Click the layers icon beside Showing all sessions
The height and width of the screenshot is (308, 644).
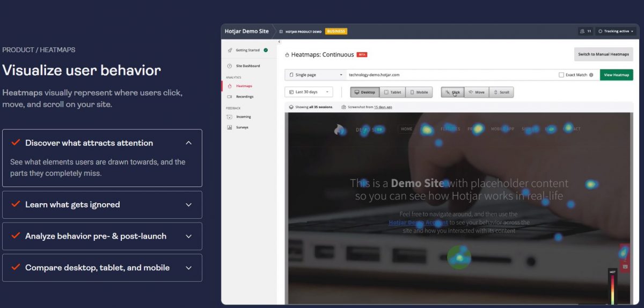coord(291,107)
